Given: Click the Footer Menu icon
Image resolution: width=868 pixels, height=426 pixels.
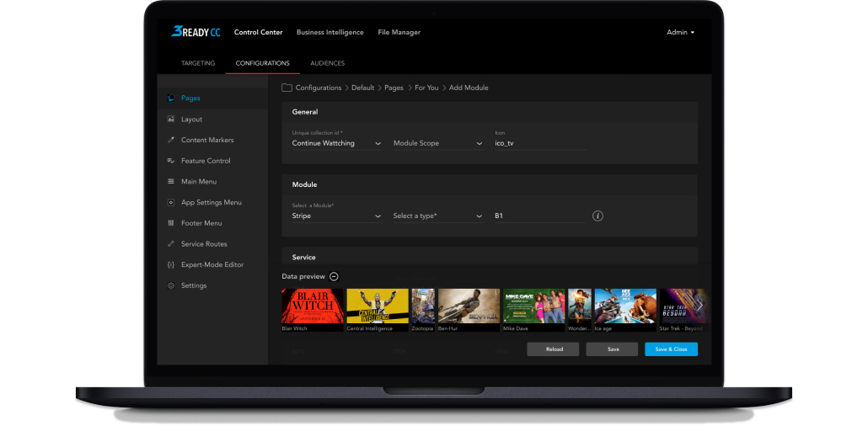Looking at the screenshot, I should (171, 223).
